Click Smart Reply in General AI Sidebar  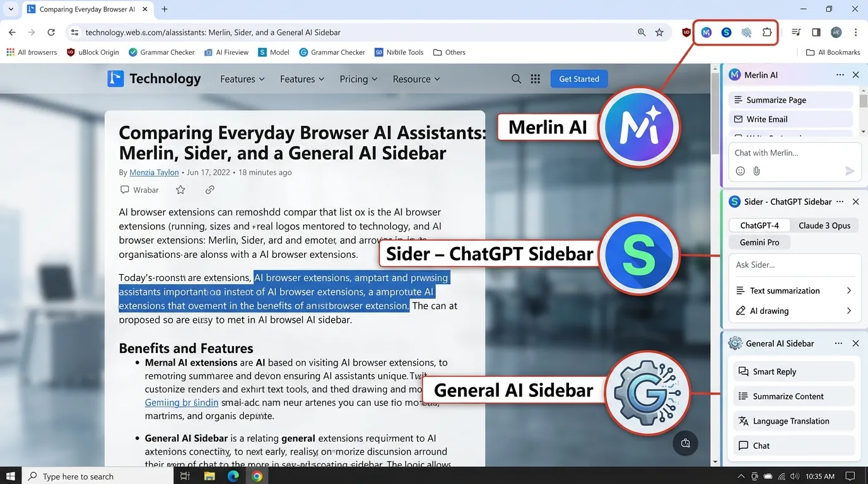click(794, 372)
